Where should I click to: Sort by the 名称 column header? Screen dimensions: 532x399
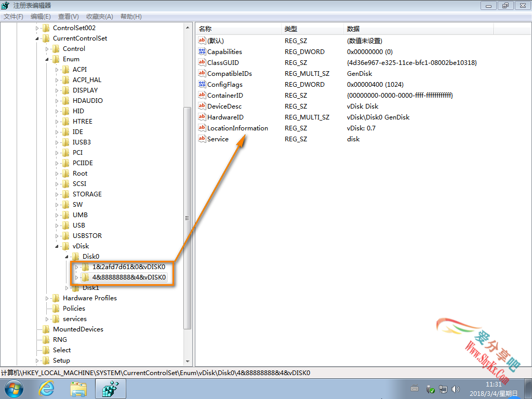click(238, 29)
